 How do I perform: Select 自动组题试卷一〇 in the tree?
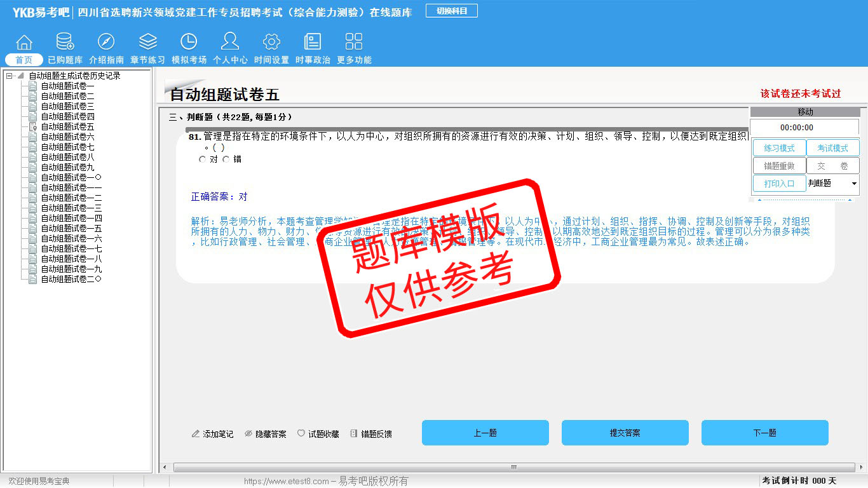(71, 177)
